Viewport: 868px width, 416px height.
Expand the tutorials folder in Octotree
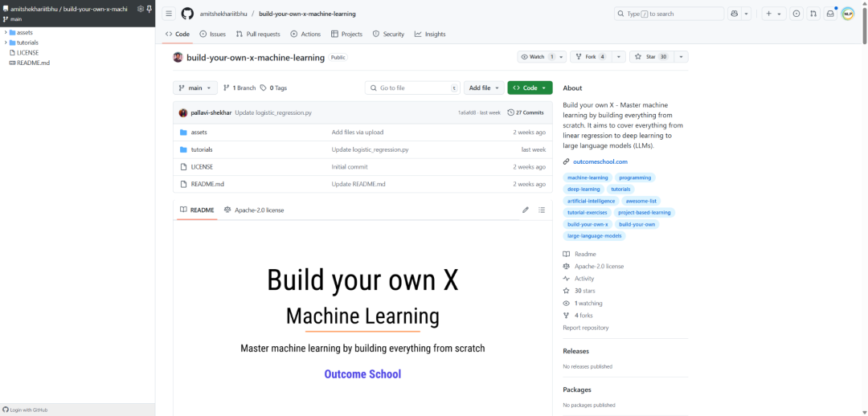click(x=6, y=43)
